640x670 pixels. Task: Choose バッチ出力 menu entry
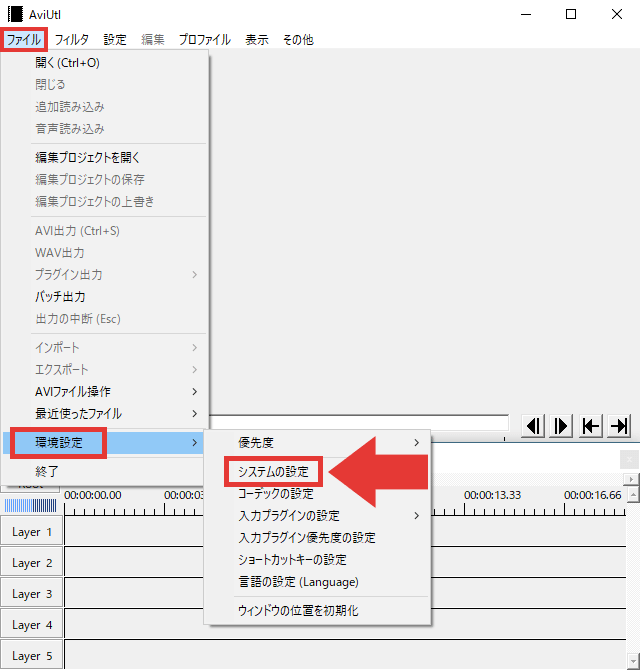(105, 297)
